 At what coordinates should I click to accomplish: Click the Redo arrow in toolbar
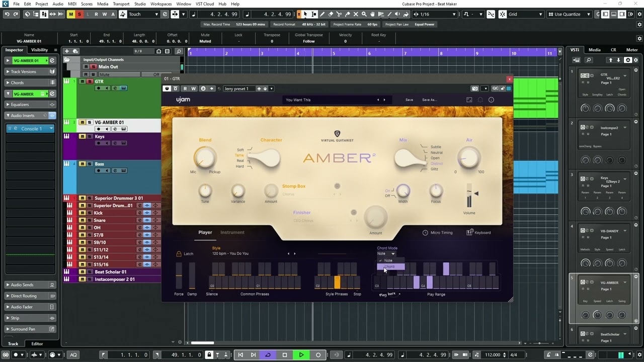pos(16,14)
